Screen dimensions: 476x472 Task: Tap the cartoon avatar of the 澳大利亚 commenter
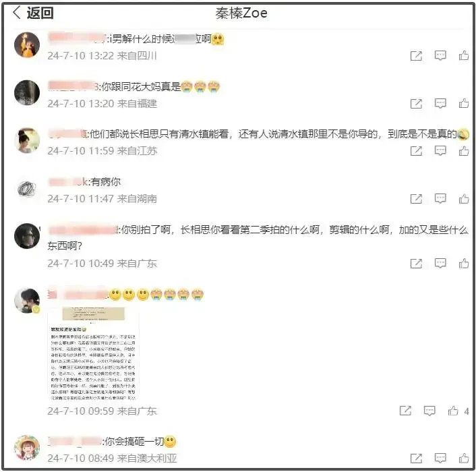click(27, 448)
